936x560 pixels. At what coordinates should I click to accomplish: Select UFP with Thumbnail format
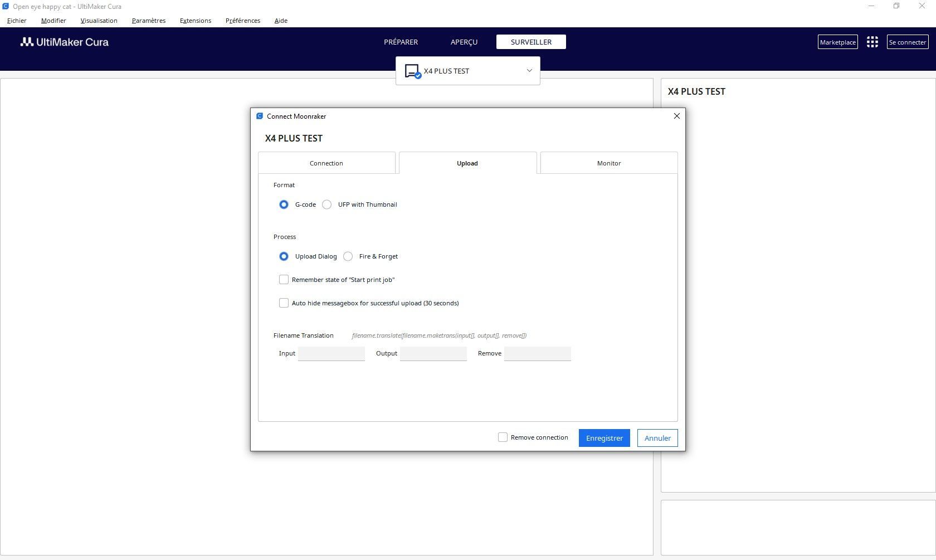coord(327,204)
